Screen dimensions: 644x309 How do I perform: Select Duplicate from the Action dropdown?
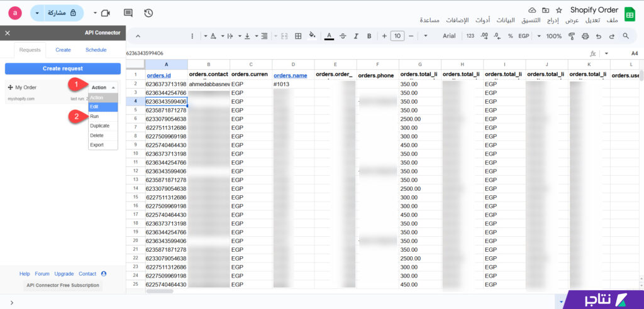103,126
